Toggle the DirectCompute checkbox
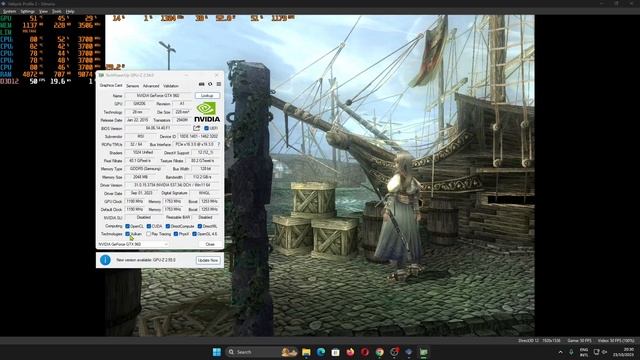This screenshot has width=640, height=360. coord(168,226)
